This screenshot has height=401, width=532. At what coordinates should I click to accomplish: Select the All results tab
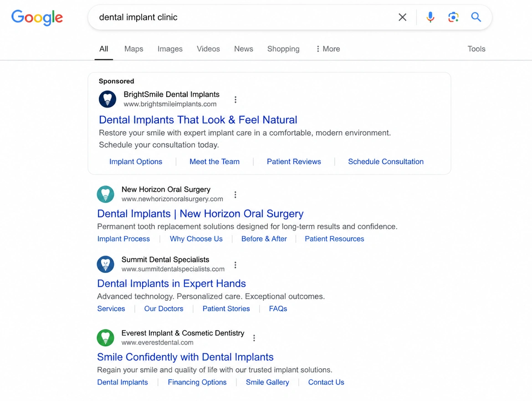click(x=104, y=49)
